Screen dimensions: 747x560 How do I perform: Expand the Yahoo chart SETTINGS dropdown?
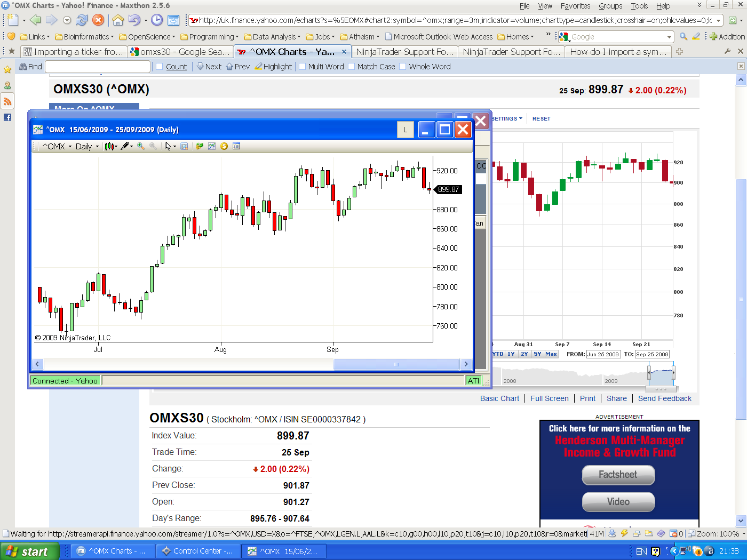click(x=507, y=118)
